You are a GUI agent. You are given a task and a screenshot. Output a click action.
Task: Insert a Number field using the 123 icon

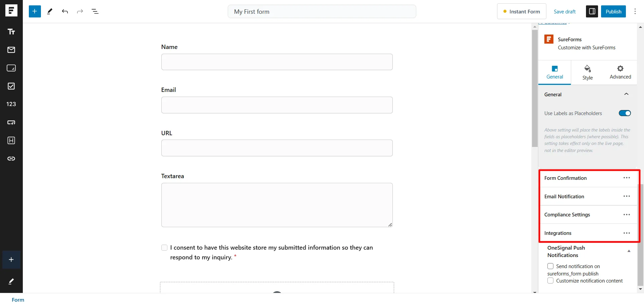click(11, 104)
